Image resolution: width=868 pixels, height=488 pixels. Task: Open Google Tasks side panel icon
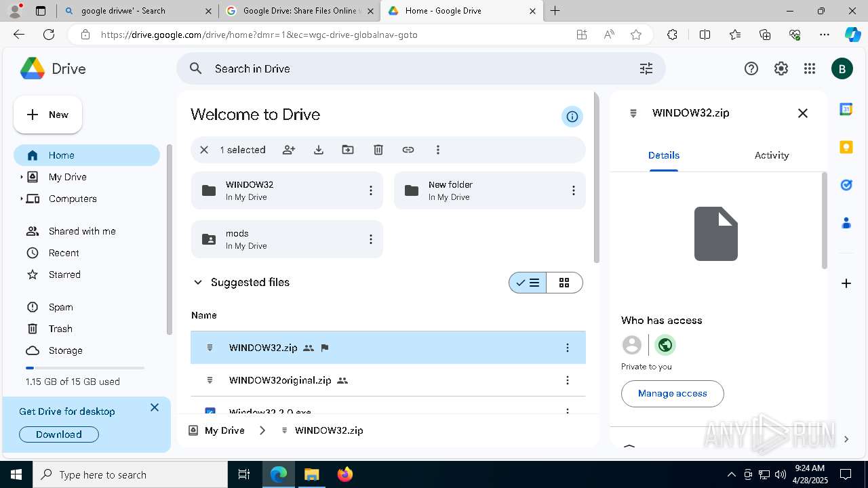pos(846,184)
